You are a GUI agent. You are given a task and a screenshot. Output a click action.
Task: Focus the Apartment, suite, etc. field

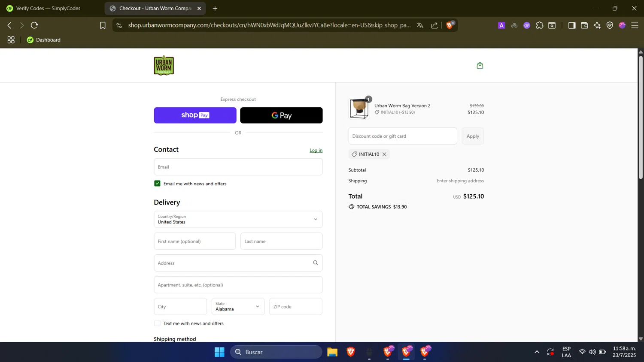(238, 285)
